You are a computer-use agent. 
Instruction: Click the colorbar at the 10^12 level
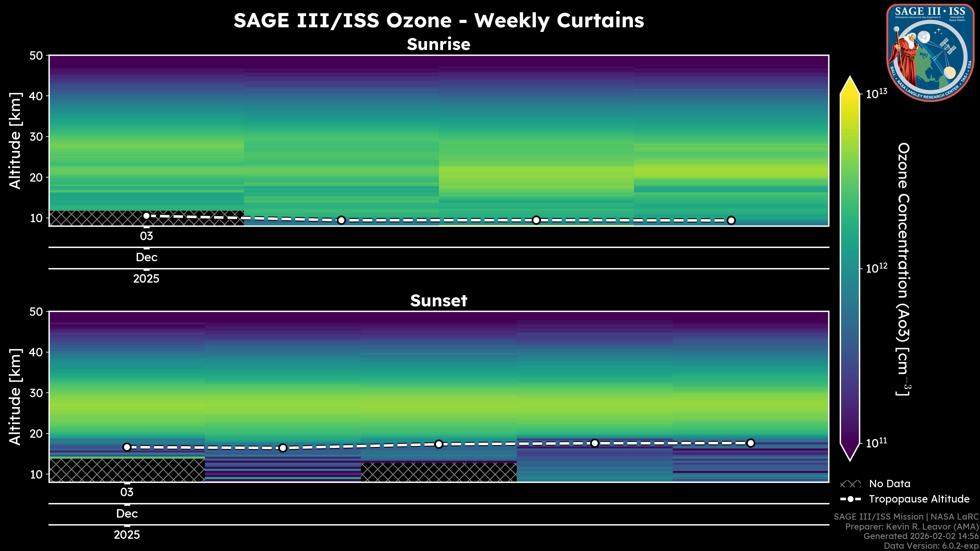pos(850,269)
